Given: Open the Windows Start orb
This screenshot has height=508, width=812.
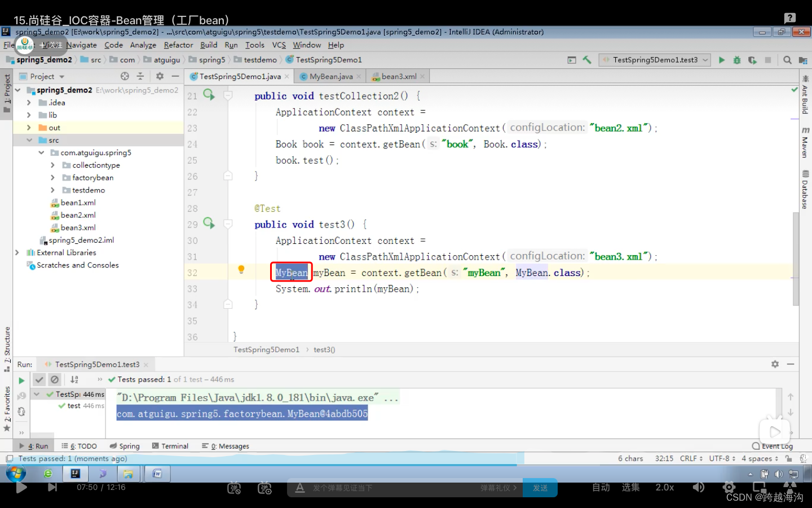Looking at the screenshot, I should [16, 473].
